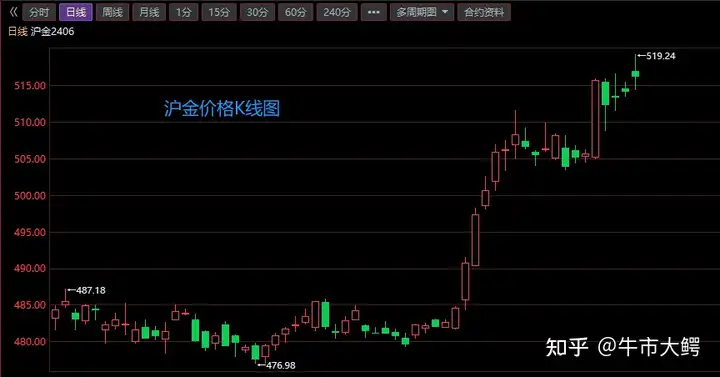Image resolution: width=720 pixels, height=377 pixels.
Task: Select the 30分 period button
Action: click(x=257, y=12)
